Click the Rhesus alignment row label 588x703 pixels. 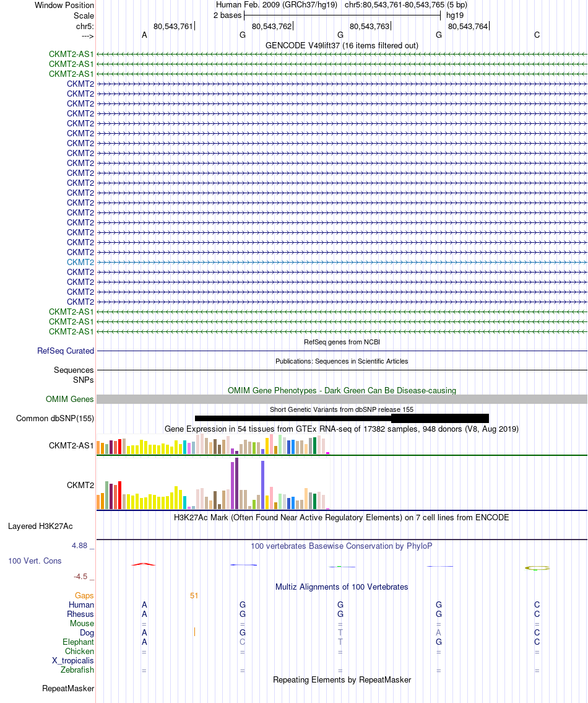pyautogui.click(x=80, y=614)
